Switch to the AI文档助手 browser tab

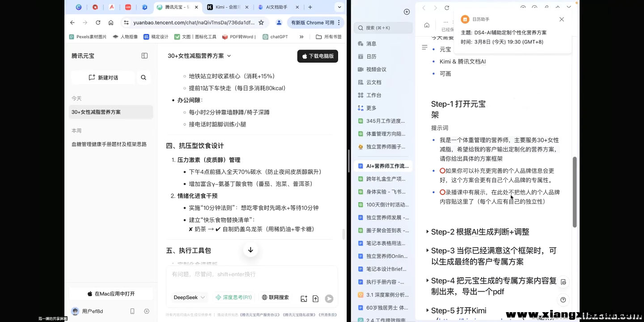tap(277, 7)
